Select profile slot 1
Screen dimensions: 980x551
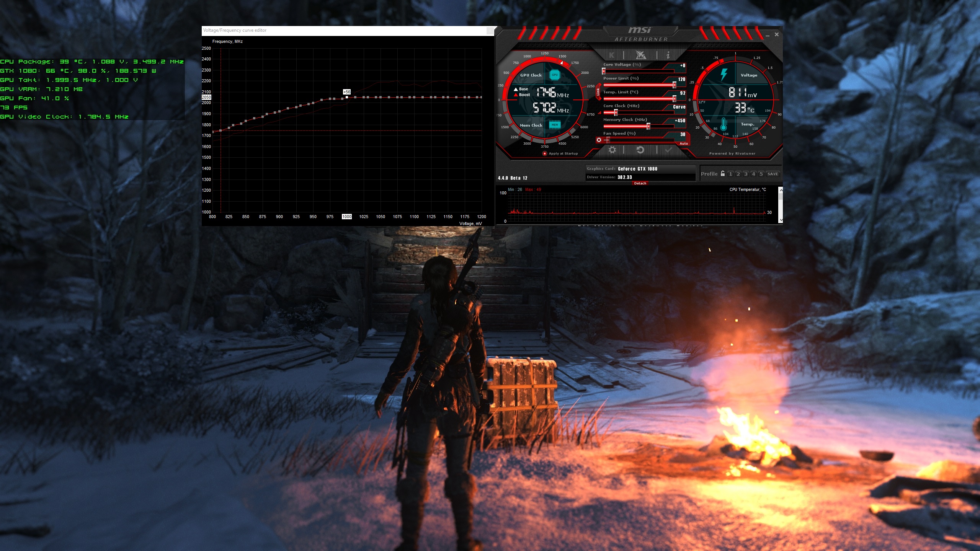click(730, 174)
